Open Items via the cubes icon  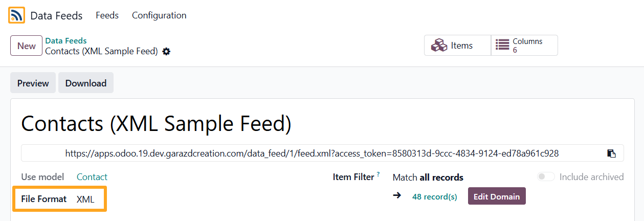click(x=439, y=46)
